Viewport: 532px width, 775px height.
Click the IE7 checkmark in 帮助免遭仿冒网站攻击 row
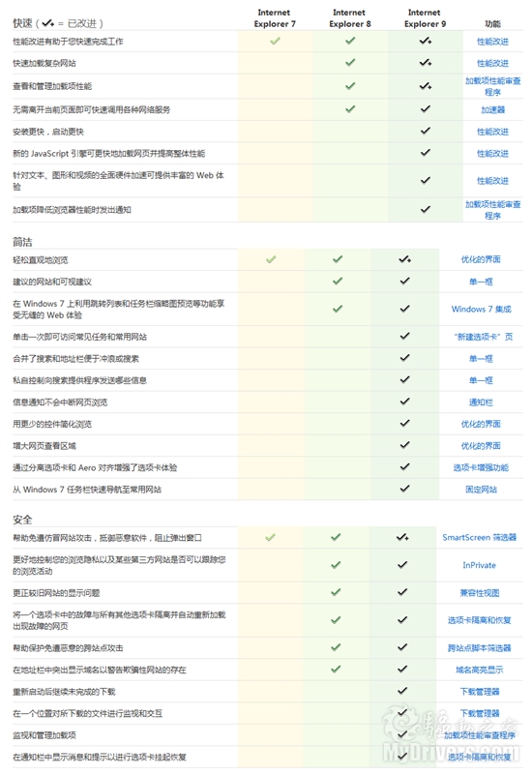pos(270,537)
